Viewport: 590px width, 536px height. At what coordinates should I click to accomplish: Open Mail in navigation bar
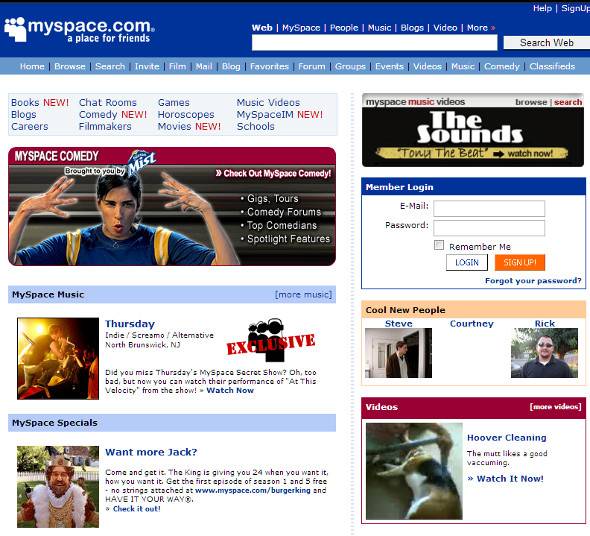coord(204,66)
